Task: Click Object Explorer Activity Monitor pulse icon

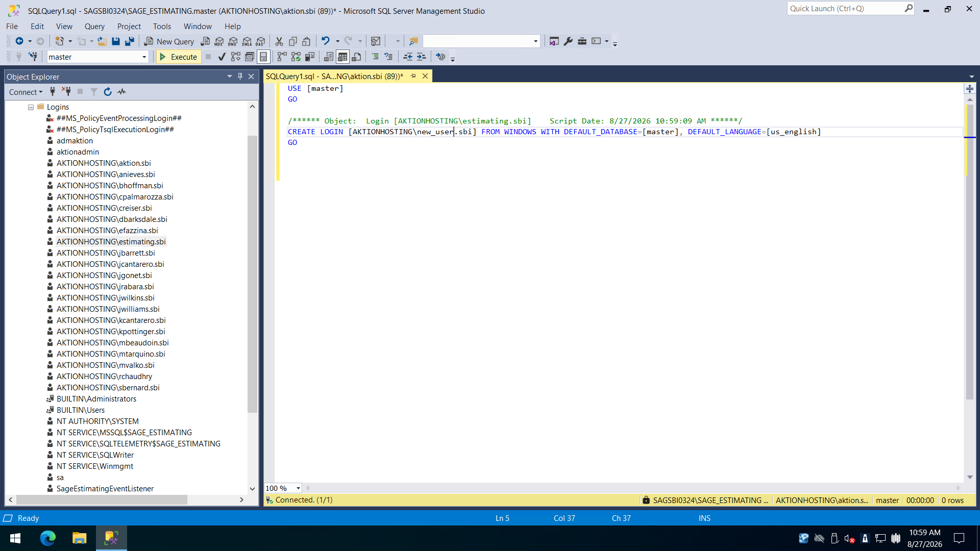Action: tap(121, 92)
